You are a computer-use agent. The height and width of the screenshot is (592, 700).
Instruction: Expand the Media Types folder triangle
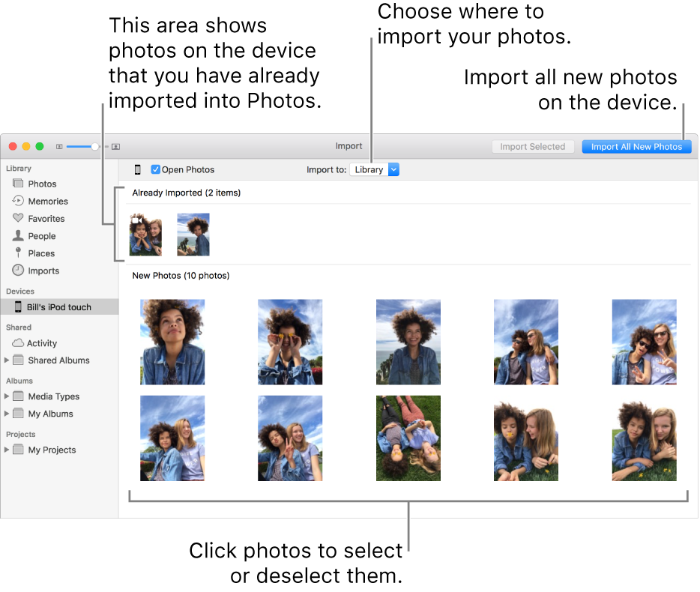tap(7, 396)
